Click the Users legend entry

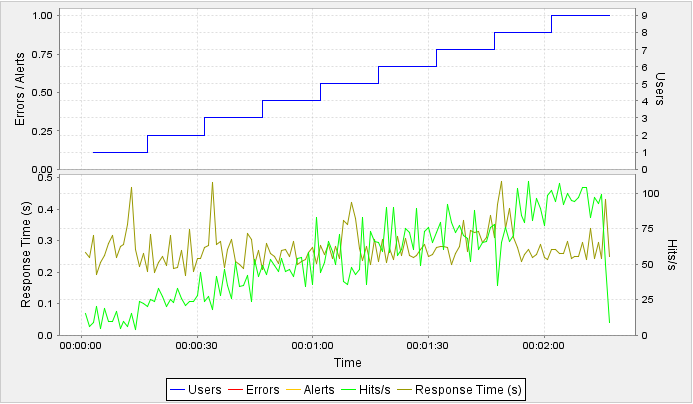[202, 388]
